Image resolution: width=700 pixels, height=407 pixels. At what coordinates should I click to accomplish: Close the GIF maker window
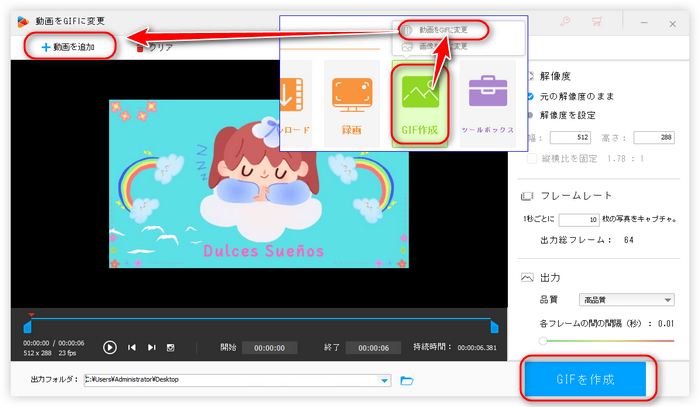click(x=672, y=24)
